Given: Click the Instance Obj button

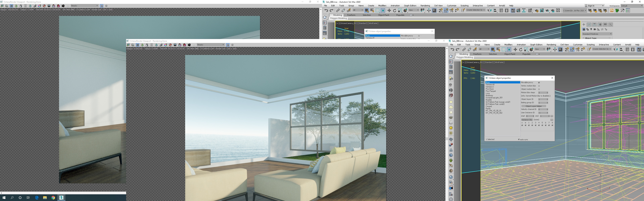Looking at the screenshot, I should (527, 120).
